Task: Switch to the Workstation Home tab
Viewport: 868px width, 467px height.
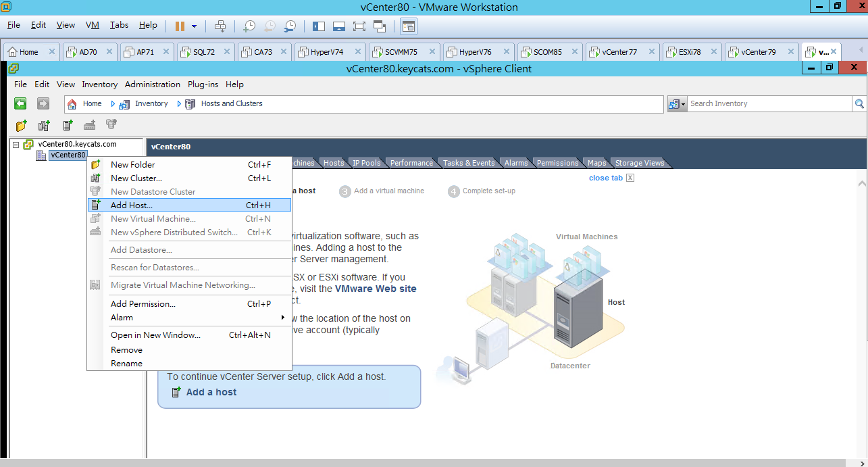Action: (x=32, y=51)
